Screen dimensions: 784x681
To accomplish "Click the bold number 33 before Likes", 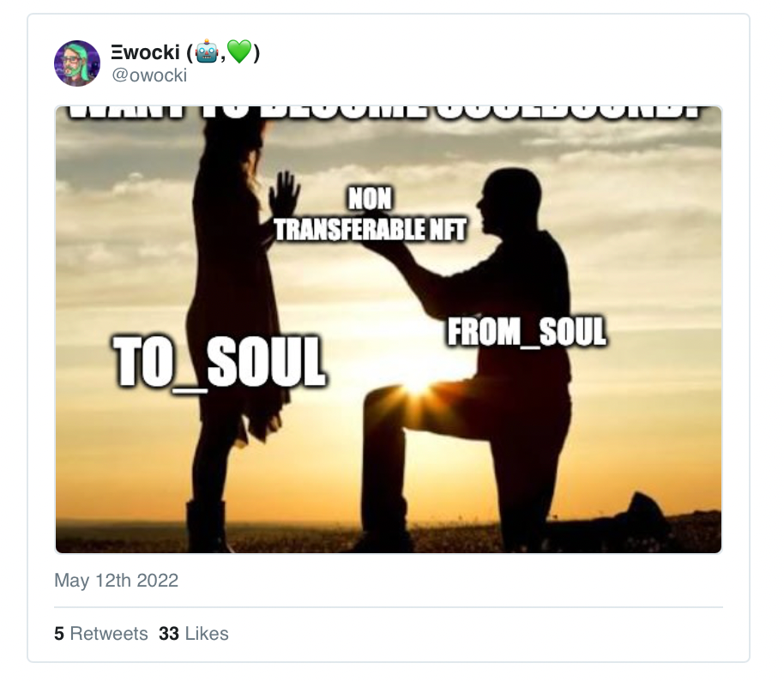I will point(169,634).
